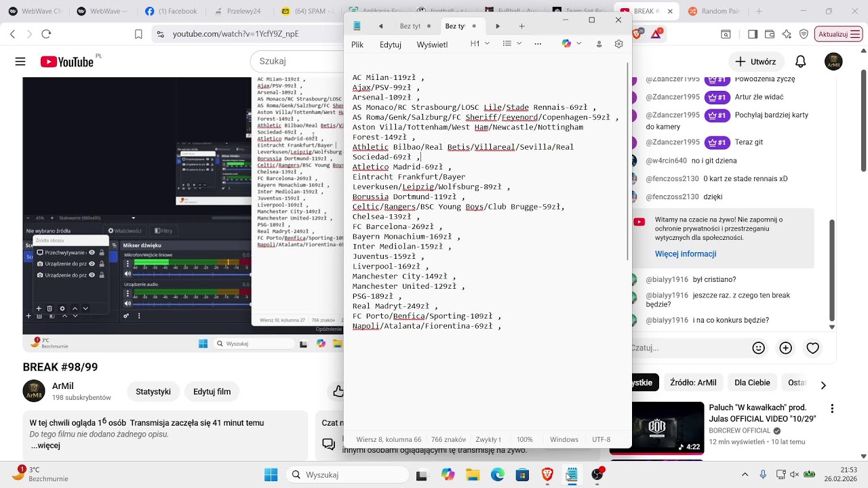This screenshot has height=488, width=868.
Task: Click the Czatuj chat message input
Action: 686,348
